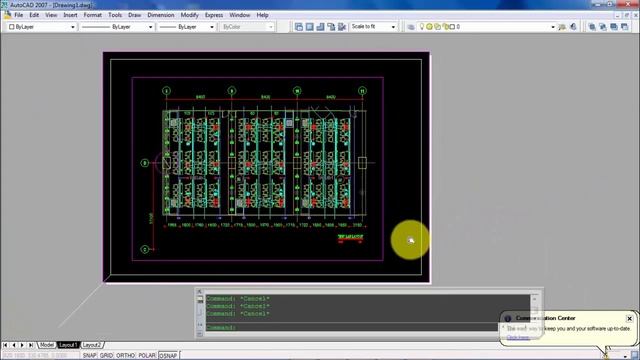Open the Draw menu
Screen dimensions: 640x360
tap(134, 15)
